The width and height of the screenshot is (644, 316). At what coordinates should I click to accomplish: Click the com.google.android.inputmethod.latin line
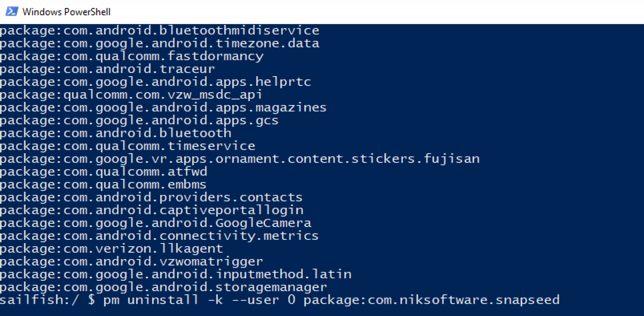pyautogui.click(x=175, y=274)
